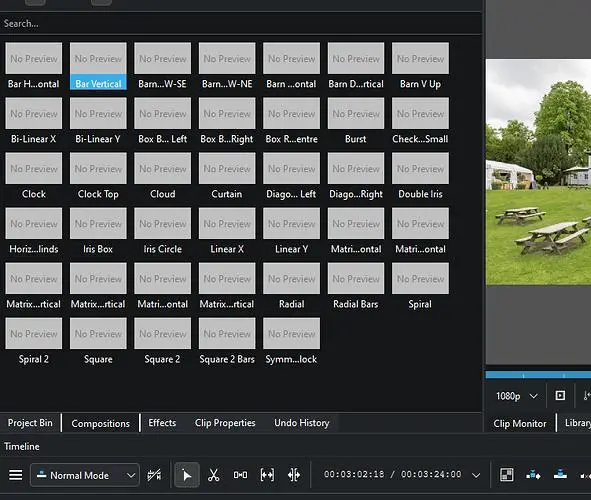The height and width of the screenshot is (500, 591).
Task: Select the Razor scissors tool
Action: 213,475
